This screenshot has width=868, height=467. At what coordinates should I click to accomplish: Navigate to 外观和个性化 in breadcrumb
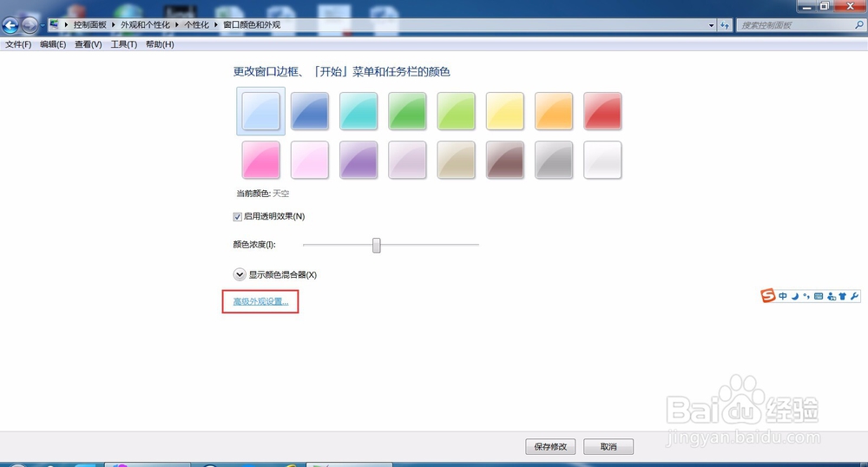146,25
